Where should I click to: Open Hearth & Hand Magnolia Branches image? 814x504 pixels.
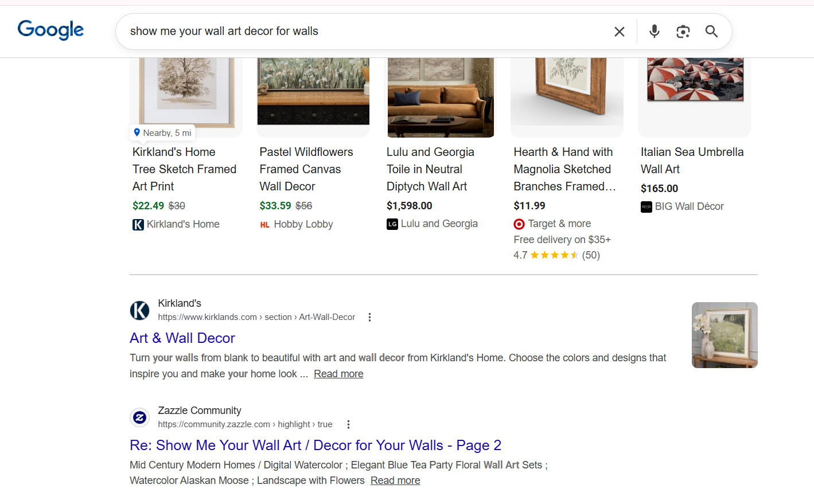click(x=567, y=96)
